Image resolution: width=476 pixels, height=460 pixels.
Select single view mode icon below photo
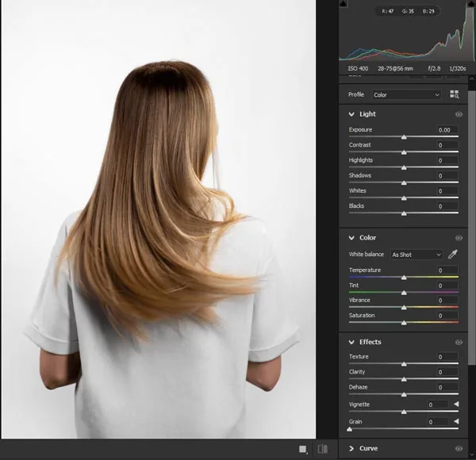(x=303, y=449)
